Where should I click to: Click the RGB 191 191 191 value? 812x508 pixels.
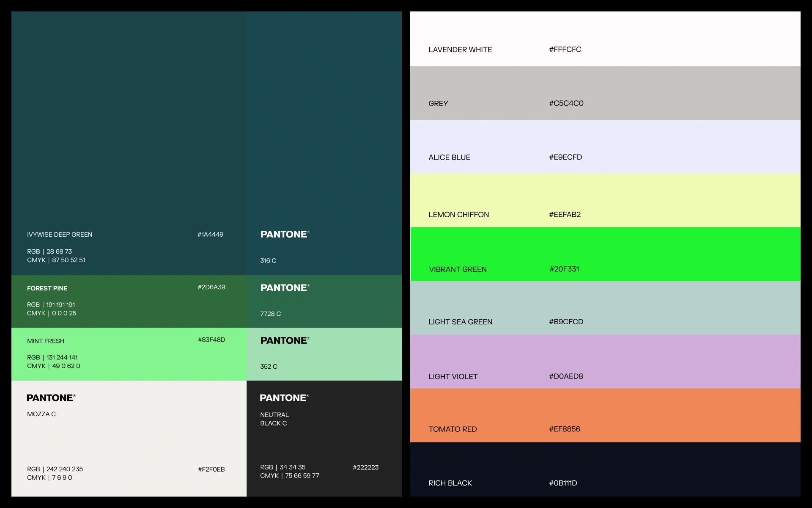(x=51, y=305)
